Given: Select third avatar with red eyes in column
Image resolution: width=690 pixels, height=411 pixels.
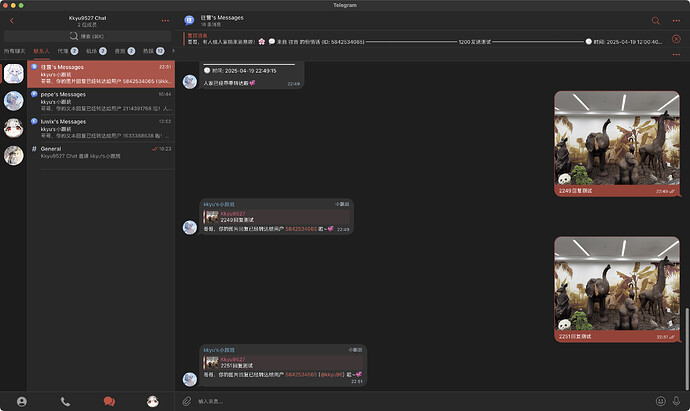Looking at the screenshot, I should [14, 128].
